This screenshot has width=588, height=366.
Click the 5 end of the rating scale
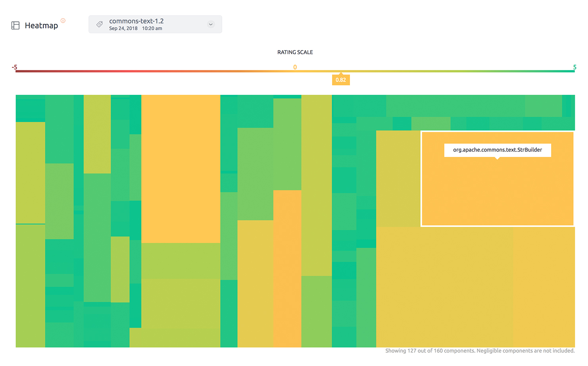pos(574,67)
